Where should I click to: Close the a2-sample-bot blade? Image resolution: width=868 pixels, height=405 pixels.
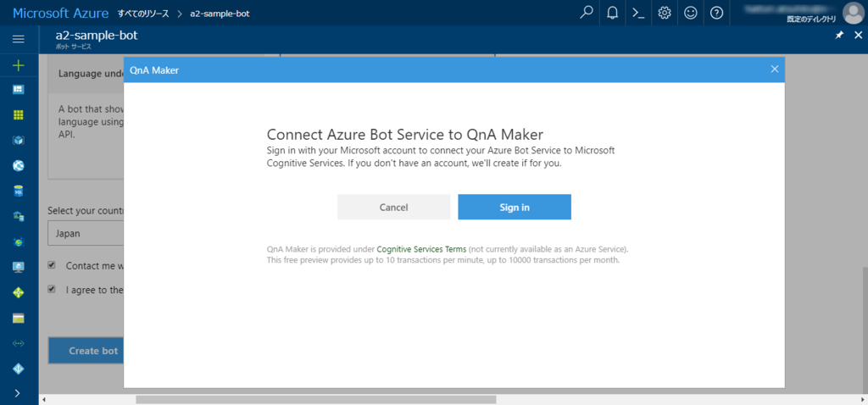[858, 36]
